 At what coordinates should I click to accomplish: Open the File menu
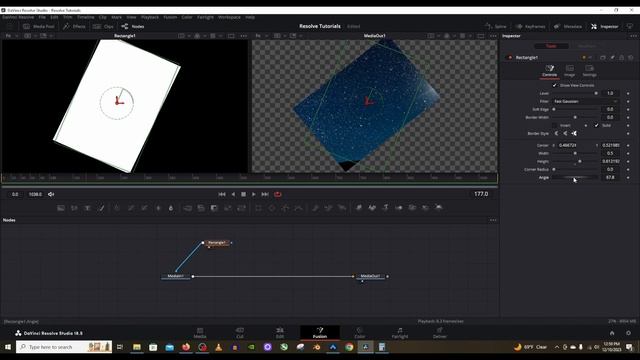coord(42,17)
